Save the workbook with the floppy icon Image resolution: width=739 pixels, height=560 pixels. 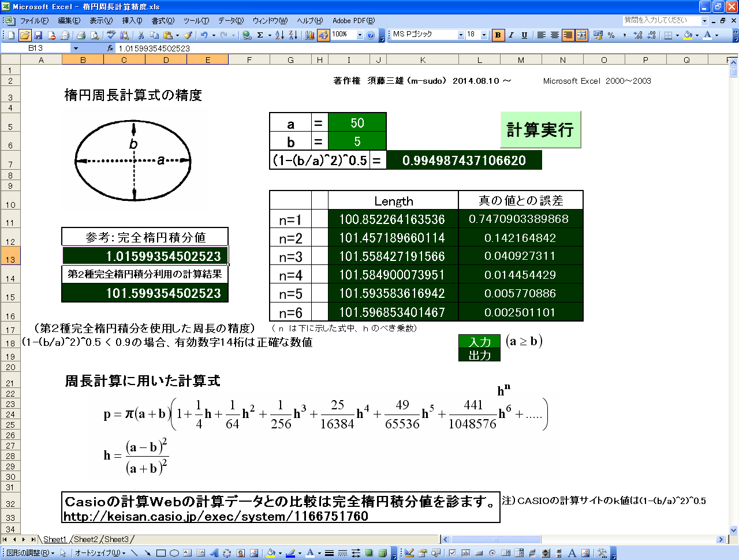[x=38, y=35]
